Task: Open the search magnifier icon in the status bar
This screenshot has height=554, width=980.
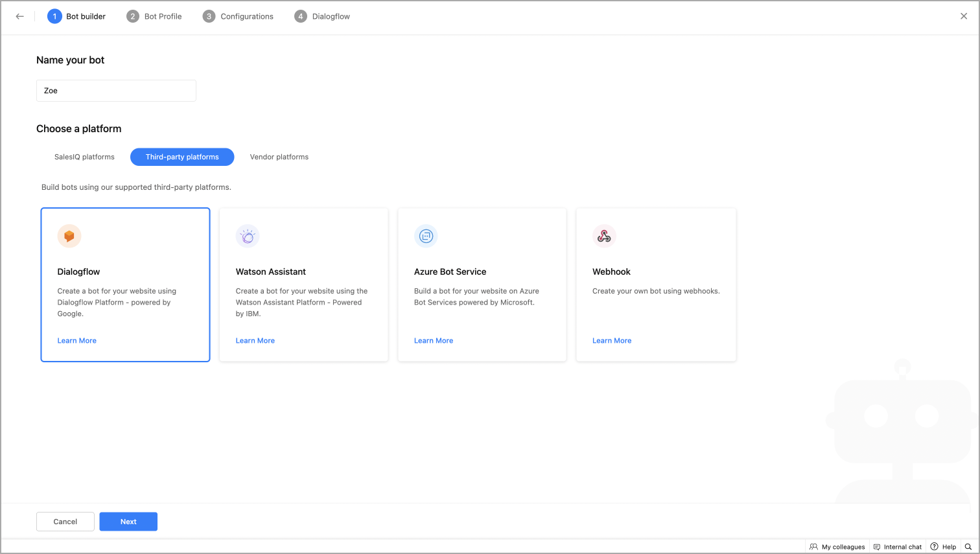Action: pos(968,547)
